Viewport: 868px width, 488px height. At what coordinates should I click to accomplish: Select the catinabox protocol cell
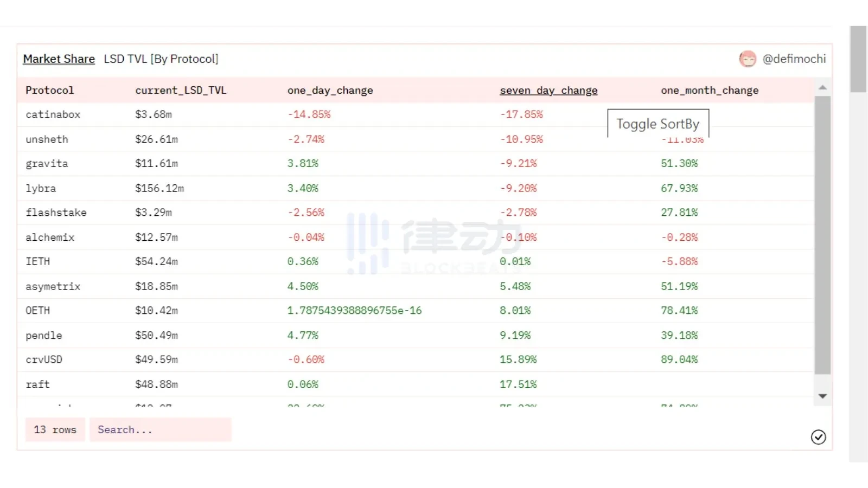click(53, 115)
